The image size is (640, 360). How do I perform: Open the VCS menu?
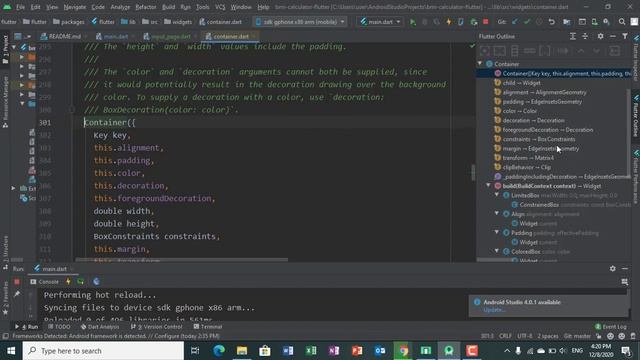pos(220,7)
